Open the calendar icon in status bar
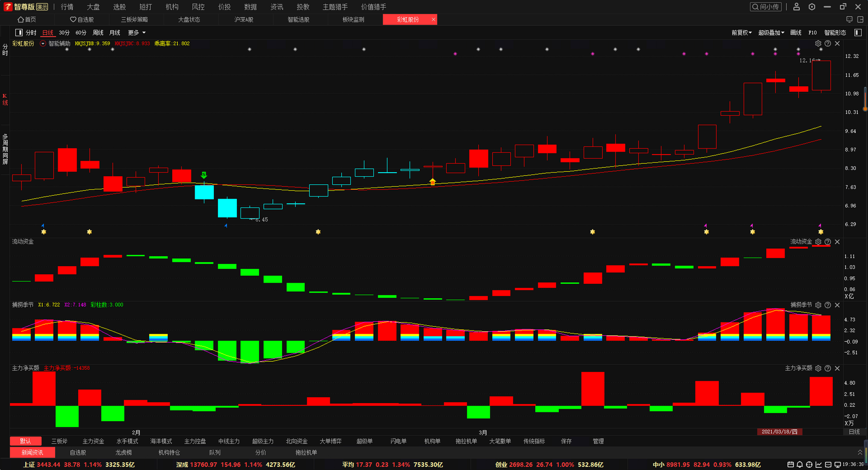This screenshot has width=868, height=470. coord(790,464)
